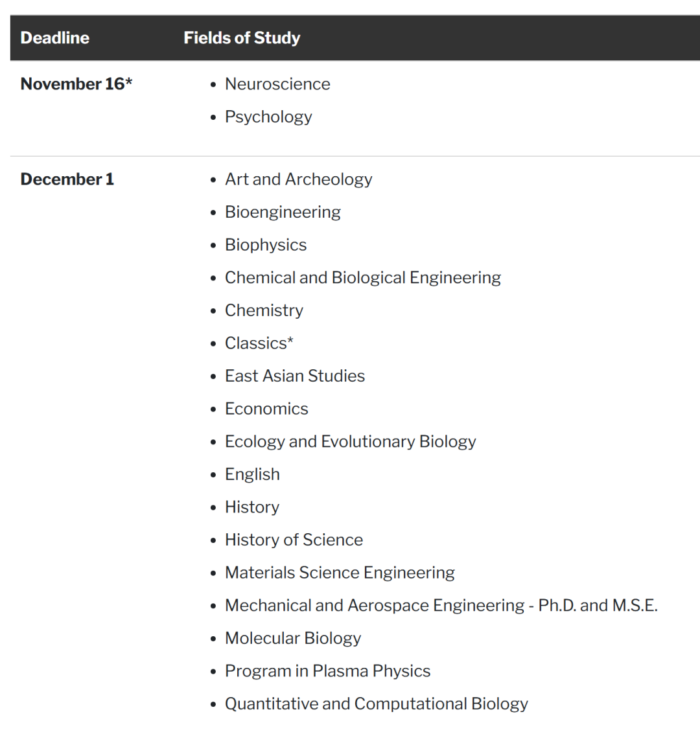Click Quantitative and Computational Biology

pyautogui.click(x=376, y=704)
